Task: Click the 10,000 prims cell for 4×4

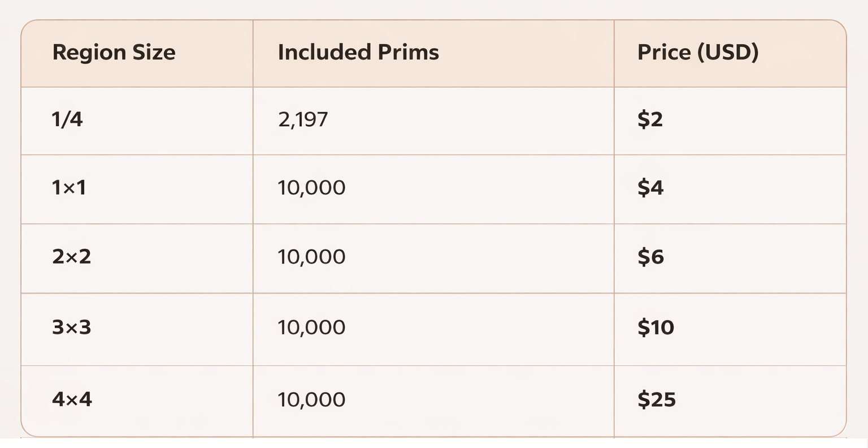Action: (311, 400)
